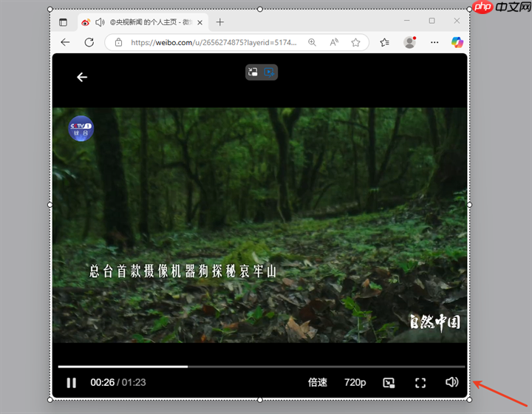Pause the video playback
532x414 pixels.
[x=71, y=383]
